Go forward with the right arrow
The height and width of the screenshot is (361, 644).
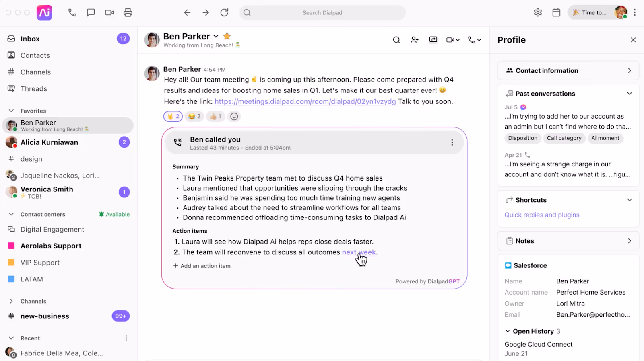point(206,13)
